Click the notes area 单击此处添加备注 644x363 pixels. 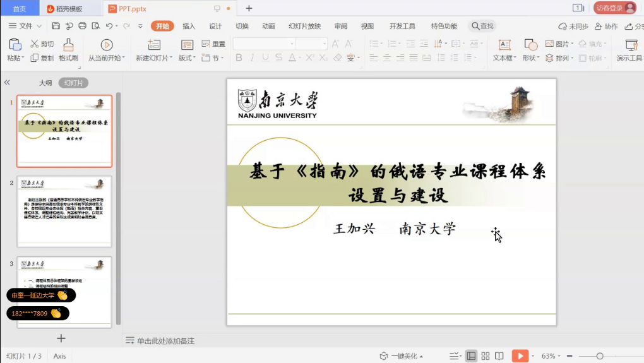click(x=165, y=341)
